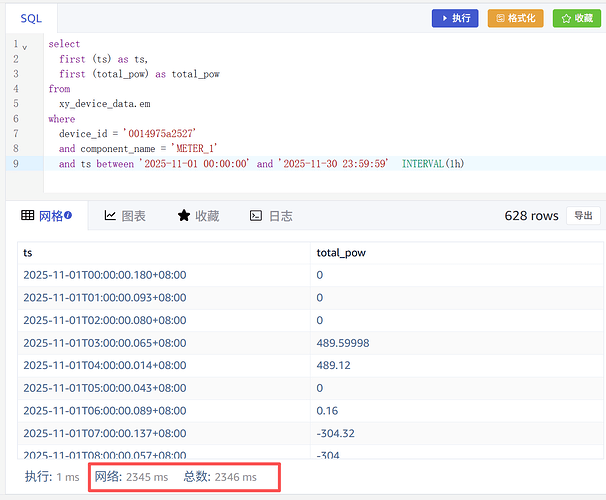Click the 导出 export button
This screenshot has height=500, width=606.
(583, 215)
